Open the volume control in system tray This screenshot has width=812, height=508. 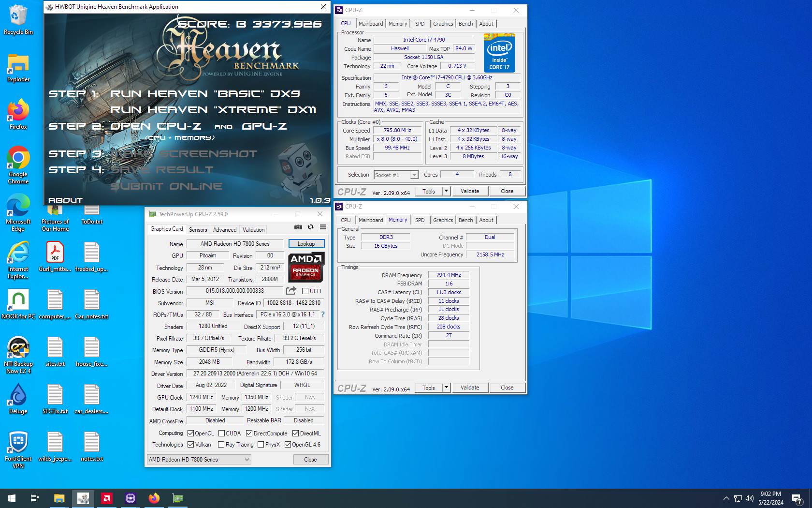click(x=750, y=498)
